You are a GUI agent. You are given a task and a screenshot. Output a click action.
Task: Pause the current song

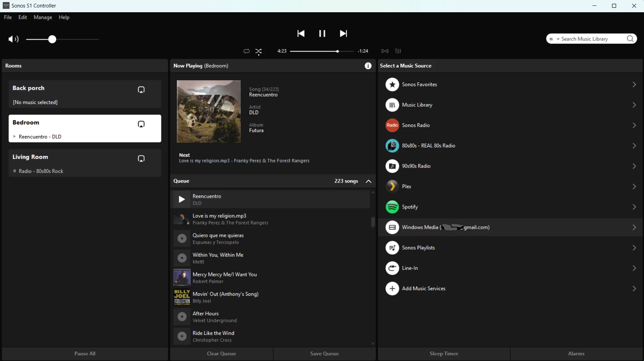pyautogui.click(x=322, y=33)
